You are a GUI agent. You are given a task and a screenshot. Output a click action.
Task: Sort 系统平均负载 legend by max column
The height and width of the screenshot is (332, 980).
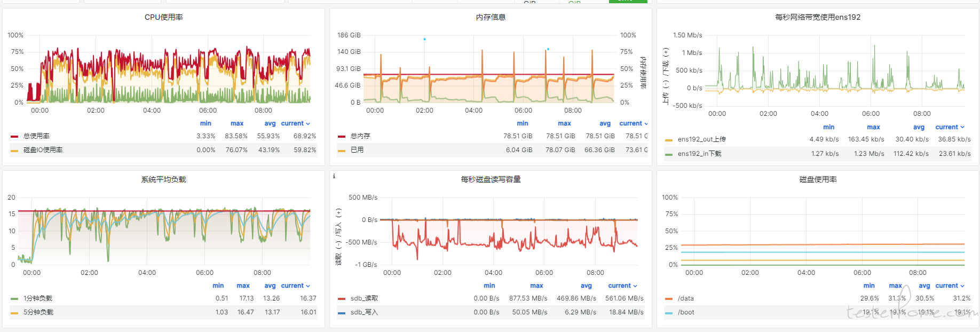coord(243,286)
